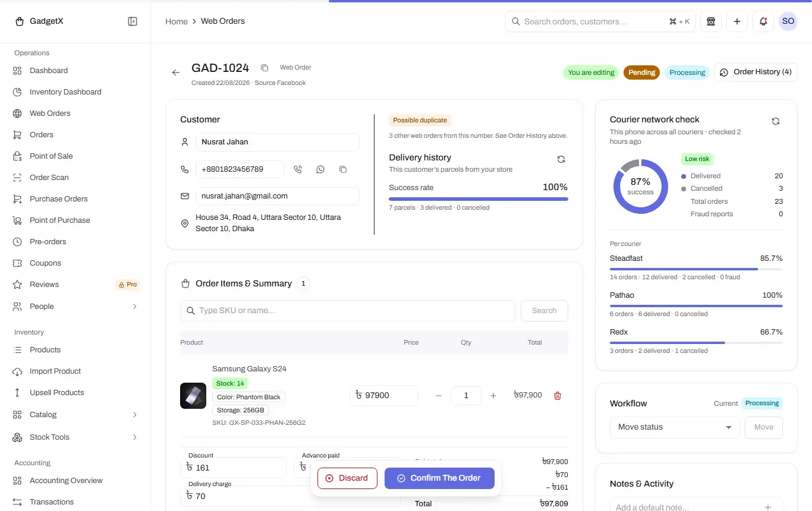The image size is (812, 511).
Task: Open the notifications bell
Action: pos(763,21)
